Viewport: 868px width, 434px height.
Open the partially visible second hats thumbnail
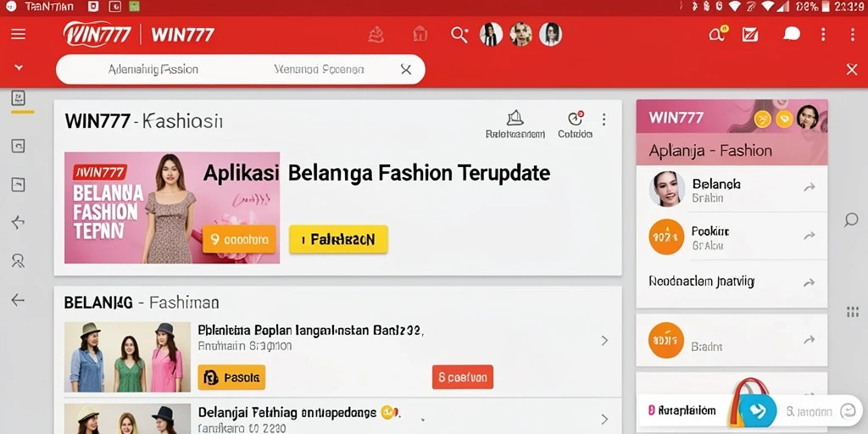(x=127, y=419)
